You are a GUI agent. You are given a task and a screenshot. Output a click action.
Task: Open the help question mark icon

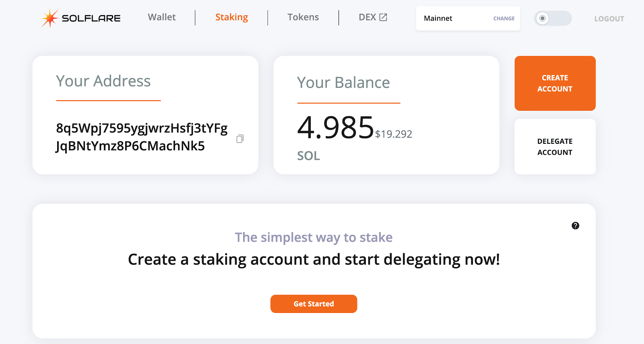pyautogui.click(x=576, y=226)
